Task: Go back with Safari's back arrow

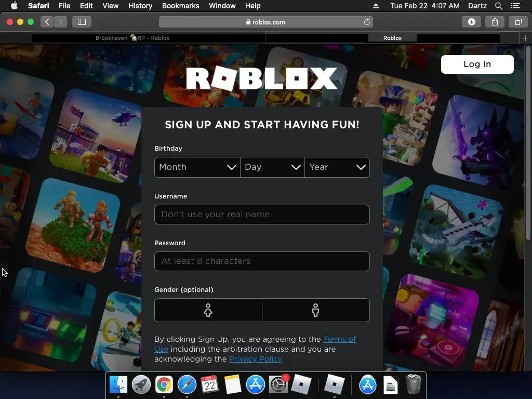Action: 47,22
